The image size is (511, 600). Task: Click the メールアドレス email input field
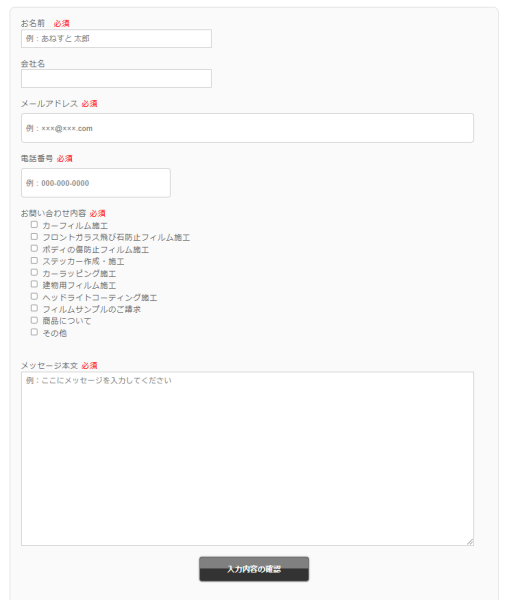(x=247, y=128)
